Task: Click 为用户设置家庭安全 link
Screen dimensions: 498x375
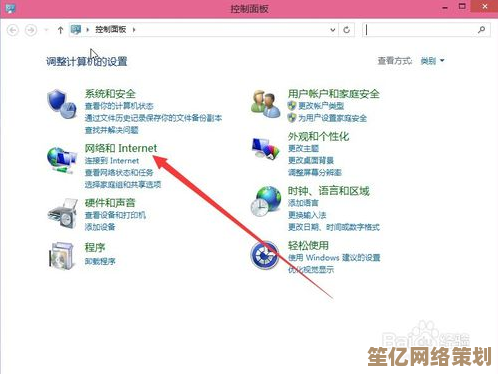Action: point(332,118)
